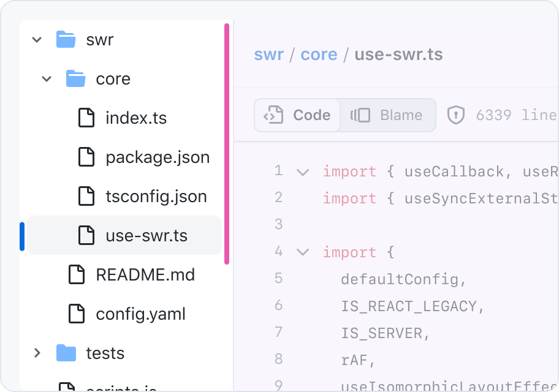Open README.md in the file tree
The height and width of the screenshot is (392, 559).
(x=145, y=275)
